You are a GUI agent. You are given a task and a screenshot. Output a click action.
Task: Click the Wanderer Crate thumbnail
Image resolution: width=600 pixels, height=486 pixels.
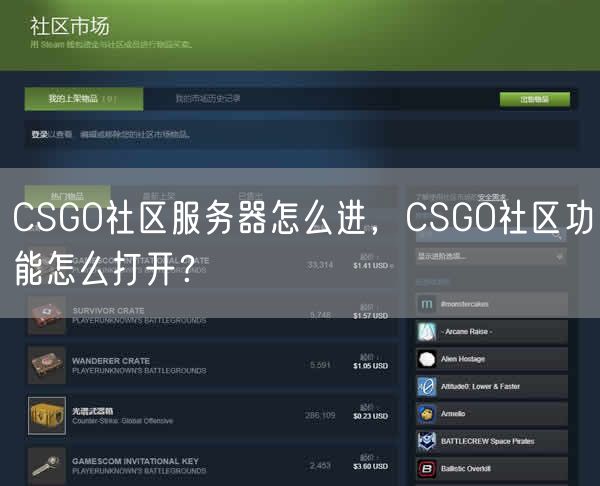coord(47,365)
